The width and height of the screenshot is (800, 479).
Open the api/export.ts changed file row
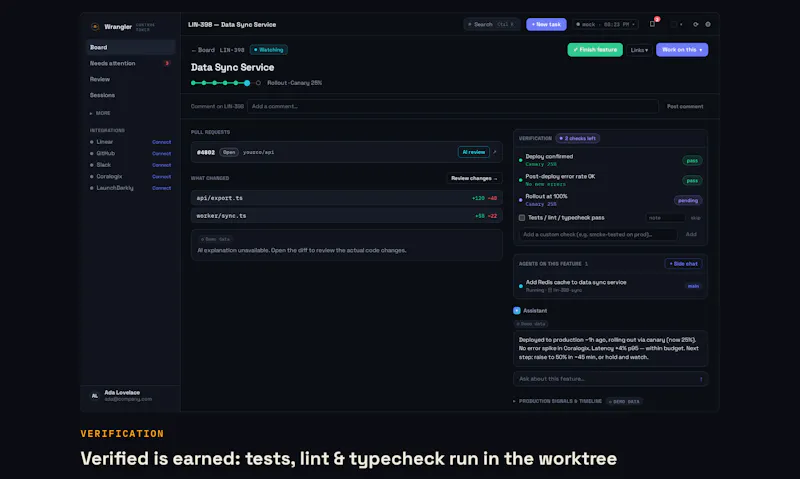pyautogui.click(x=346, y=198)
